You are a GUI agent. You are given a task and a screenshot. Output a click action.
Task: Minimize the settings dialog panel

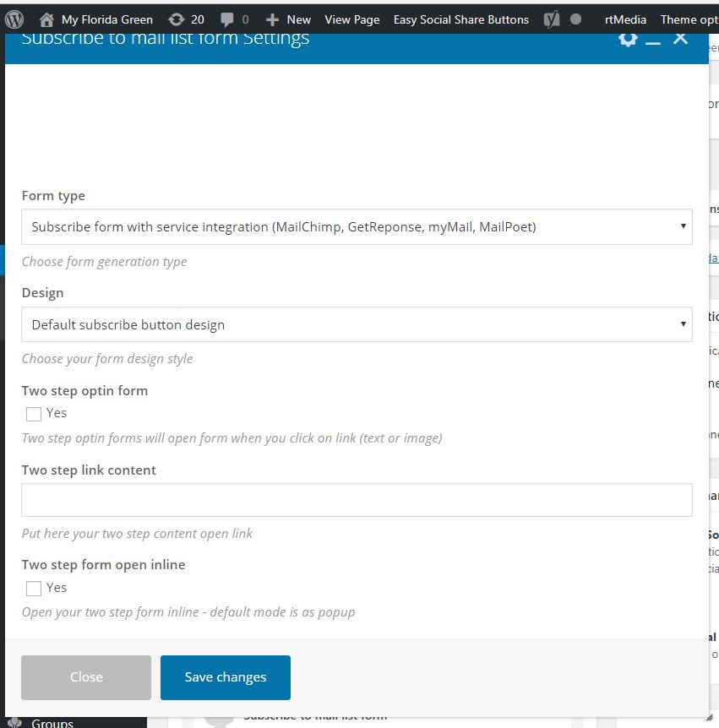(x=653, y=42)
